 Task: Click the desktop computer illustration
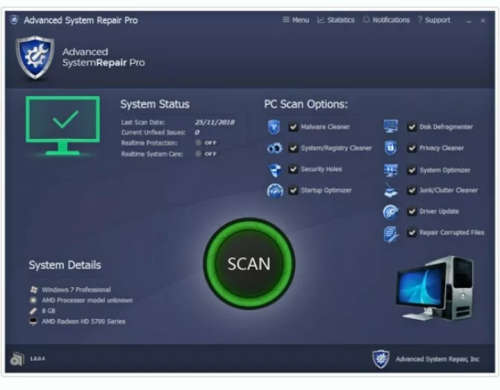point(434,289)
